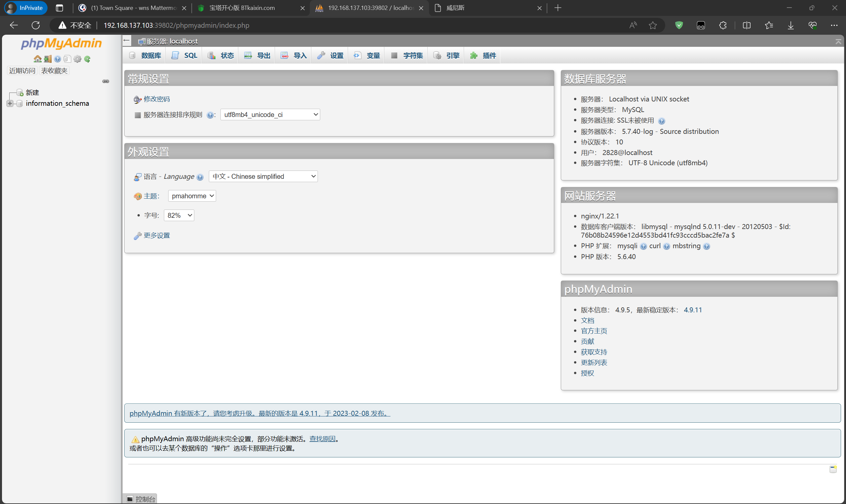Open the 导出 tab

(x=257, y=56)
